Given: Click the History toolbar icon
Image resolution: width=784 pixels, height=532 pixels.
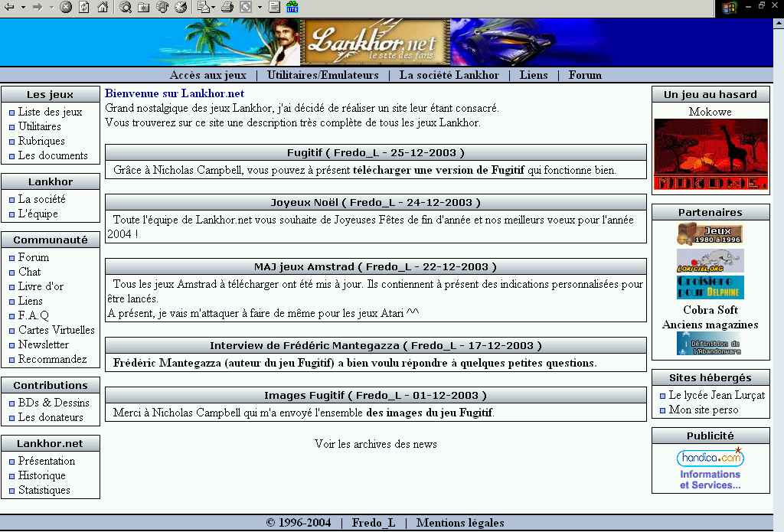Looking at the screenshot, I should [x=181, y=8].
